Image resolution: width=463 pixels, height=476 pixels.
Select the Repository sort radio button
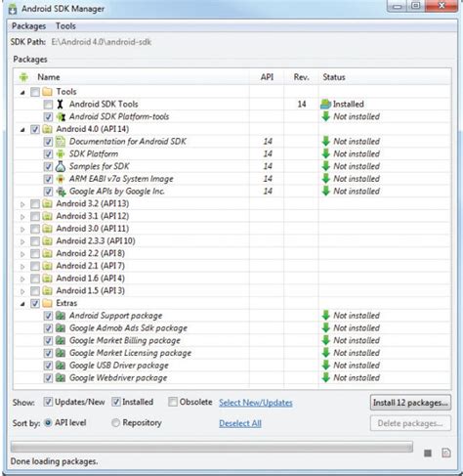(x=115, y=423)
